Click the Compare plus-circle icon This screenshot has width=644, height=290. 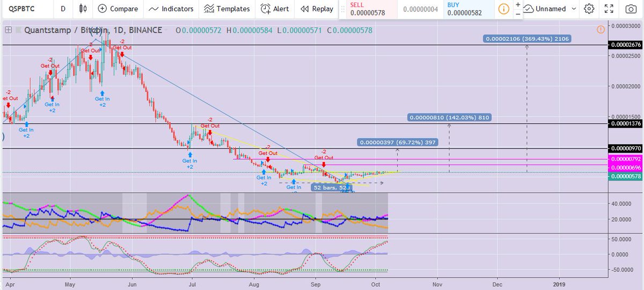102,9
